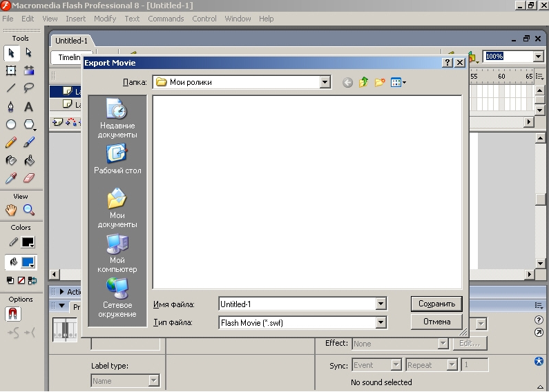Click the sound Edit... button

click(x=470, y=343)
